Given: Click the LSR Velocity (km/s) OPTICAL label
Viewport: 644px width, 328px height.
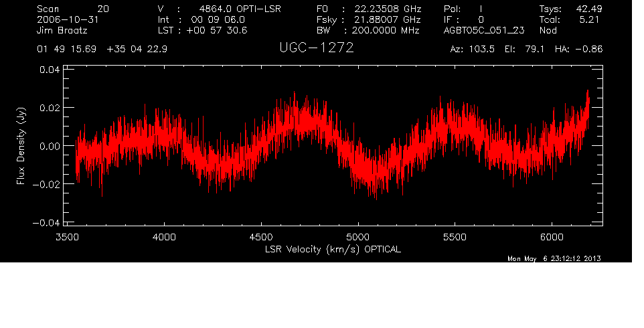Looking at the screenshot, I should (x=333, y=250).
